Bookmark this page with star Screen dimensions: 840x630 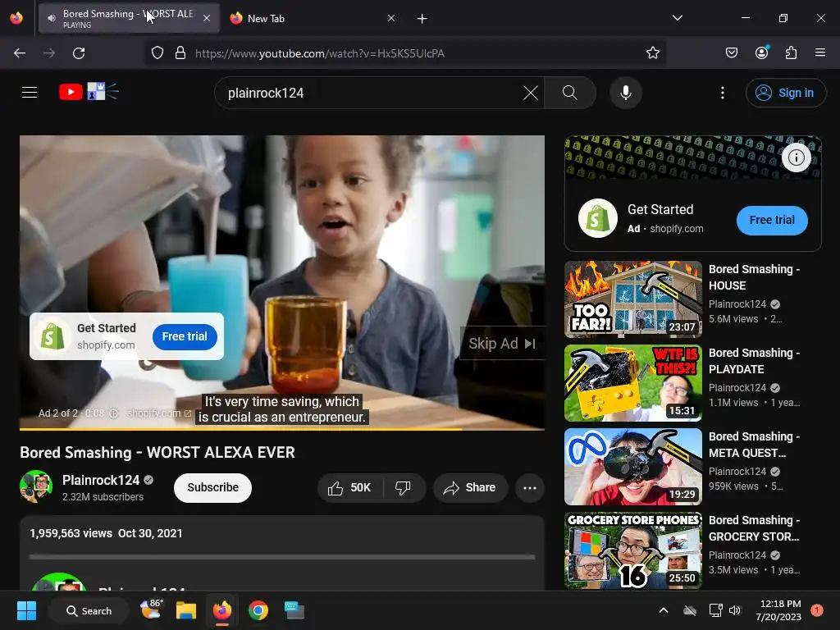pyautogui.click(x=652, y=53)
